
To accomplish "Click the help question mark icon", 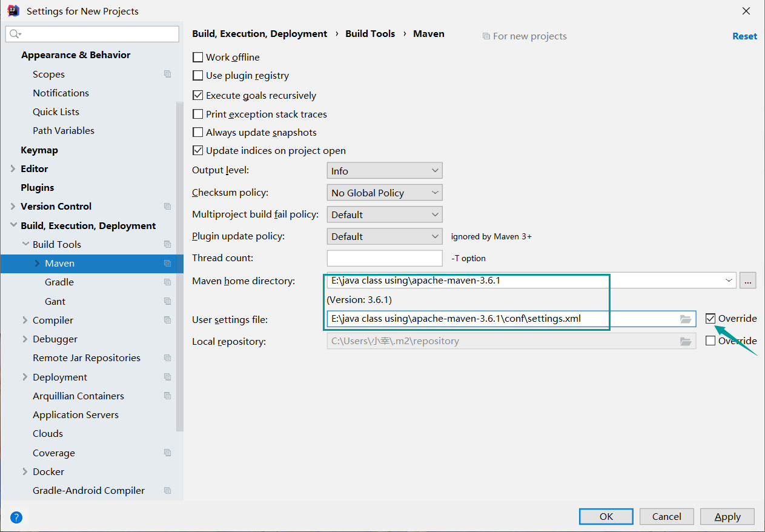I will 16,517.
